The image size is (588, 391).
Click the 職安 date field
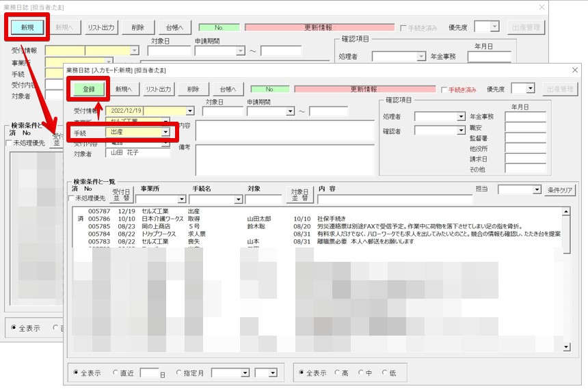coord(525,127)
